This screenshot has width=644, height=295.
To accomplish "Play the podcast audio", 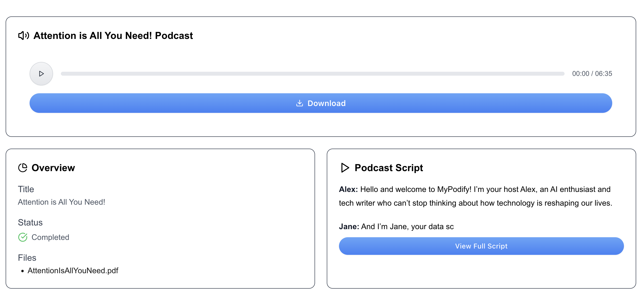I will coord(41,74).
